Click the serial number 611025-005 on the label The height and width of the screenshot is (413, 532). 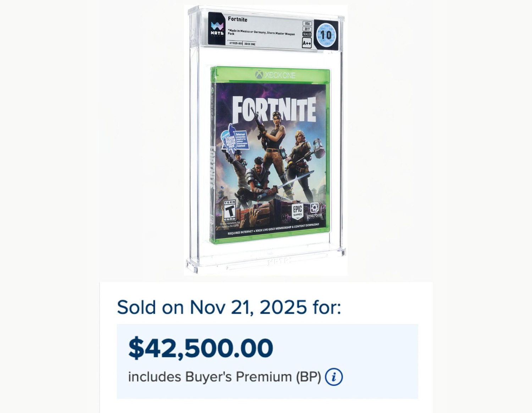(235, 44)
